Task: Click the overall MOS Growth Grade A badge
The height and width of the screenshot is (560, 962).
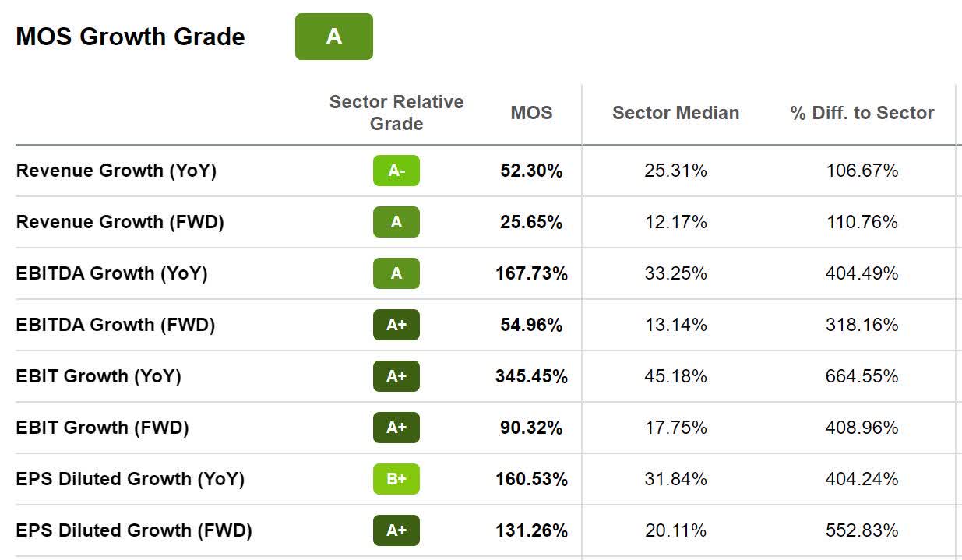Action: point(333,37)
